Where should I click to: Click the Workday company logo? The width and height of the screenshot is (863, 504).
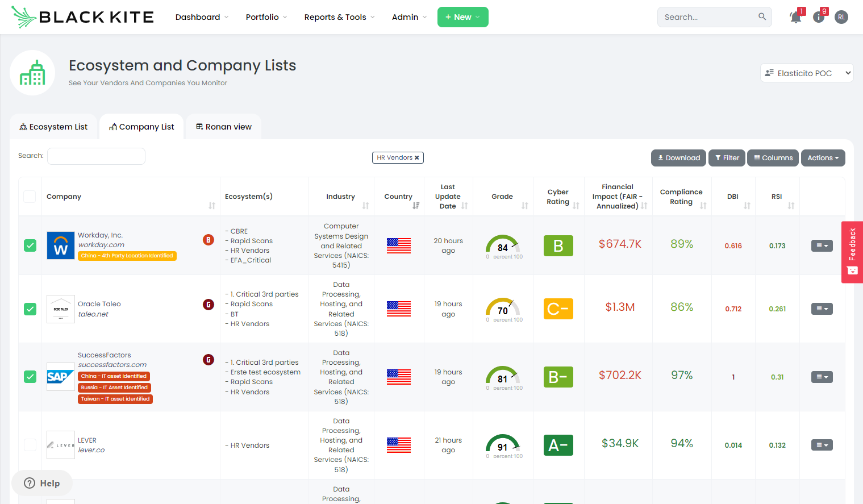tap(61, 245)
